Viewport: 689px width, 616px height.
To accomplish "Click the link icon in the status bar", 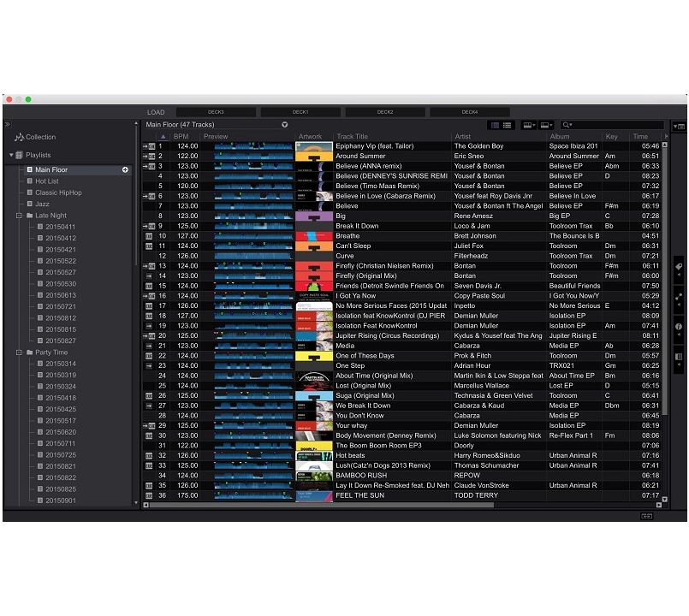I will click(x=647, y=516).
